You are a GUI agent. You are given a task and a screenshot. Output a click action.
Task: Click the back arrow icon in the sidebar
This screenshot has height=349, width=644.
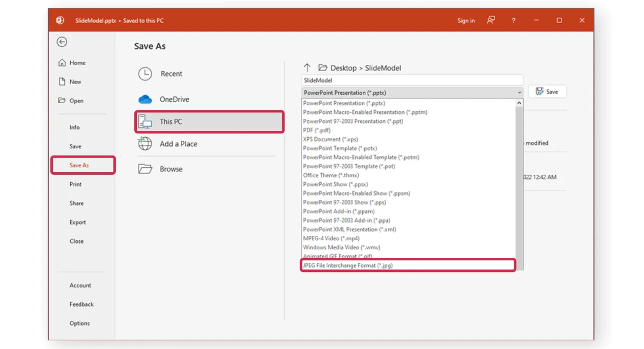coord(62,42)
